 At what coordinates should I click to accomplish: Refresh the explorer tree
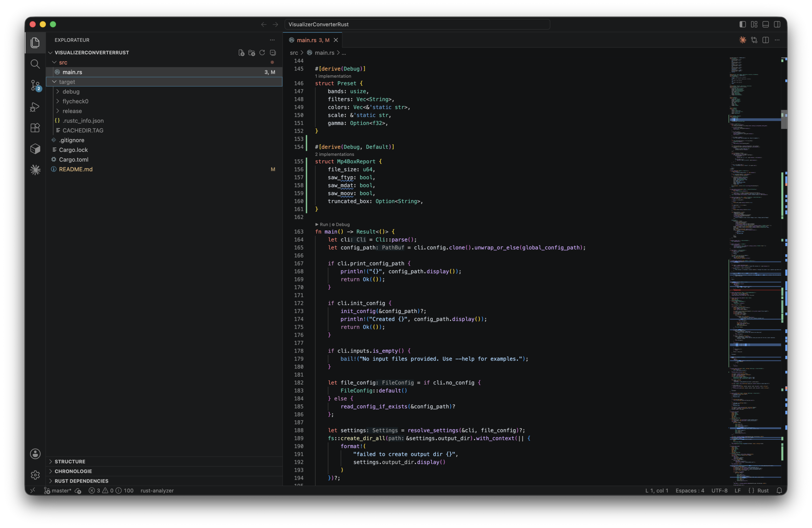(x=262, y=53)
